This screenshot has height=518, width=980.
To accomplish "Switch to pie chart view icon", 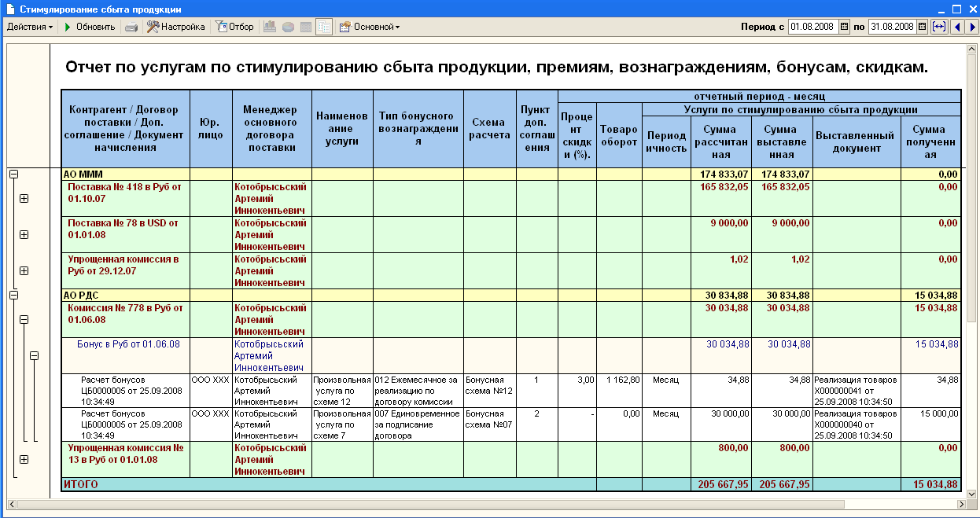I will [x=288, y=27].
